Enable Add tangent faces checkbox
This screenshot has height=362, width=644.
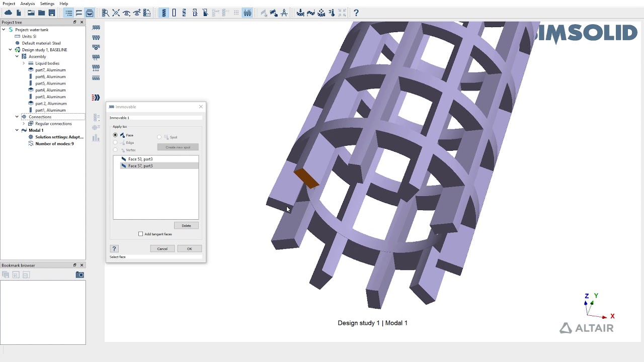tap(141, 234)
